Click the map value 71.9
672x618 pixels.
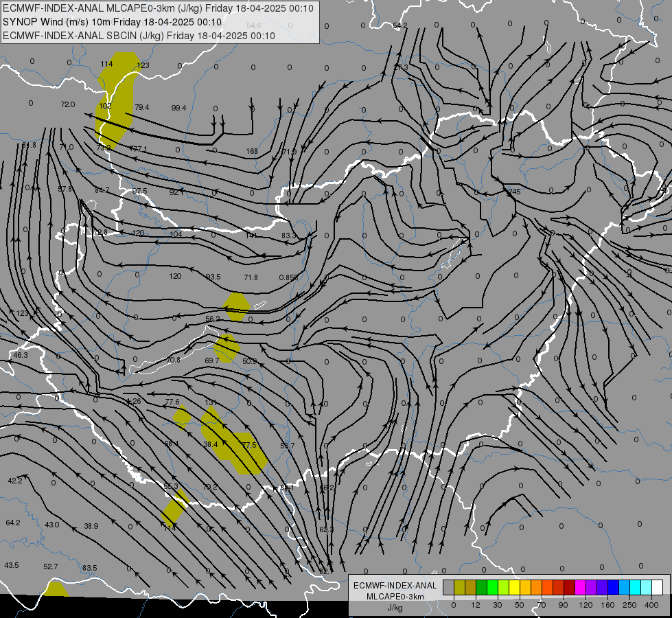290,151
